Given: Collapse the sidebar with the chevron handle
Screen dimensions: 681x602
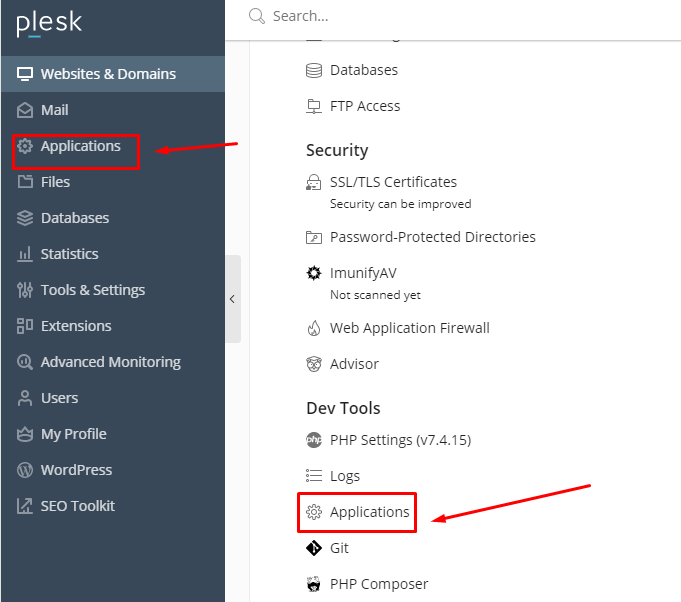Looking at the screenshot, I should pyautogui.click(x=233, y=299).
